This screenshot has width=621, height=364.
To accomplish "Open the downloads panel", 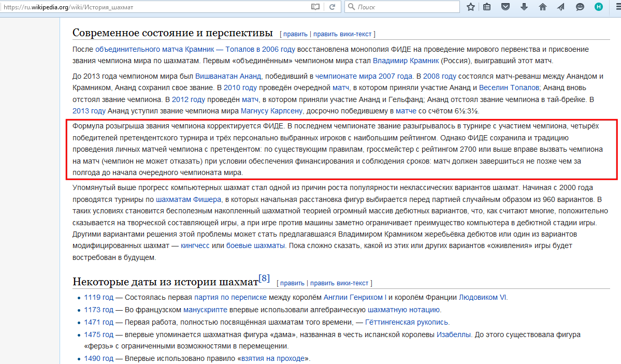I will point(524,7).
